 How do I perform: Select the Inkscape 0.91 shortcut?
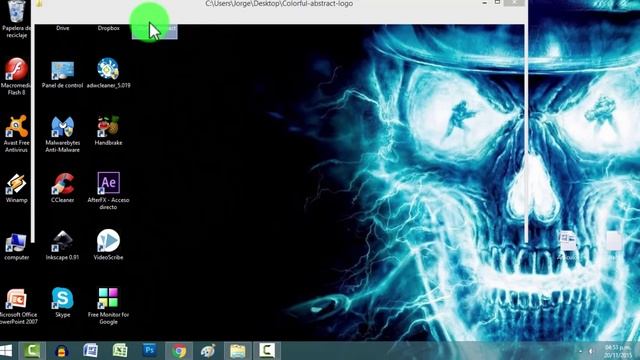[x=62, y=245]
